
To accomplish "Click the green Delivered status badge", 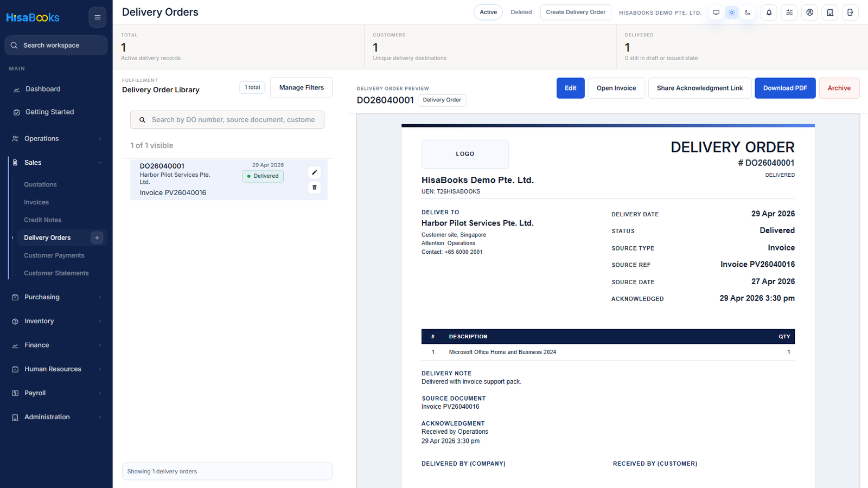I will (x=263, y=176).
